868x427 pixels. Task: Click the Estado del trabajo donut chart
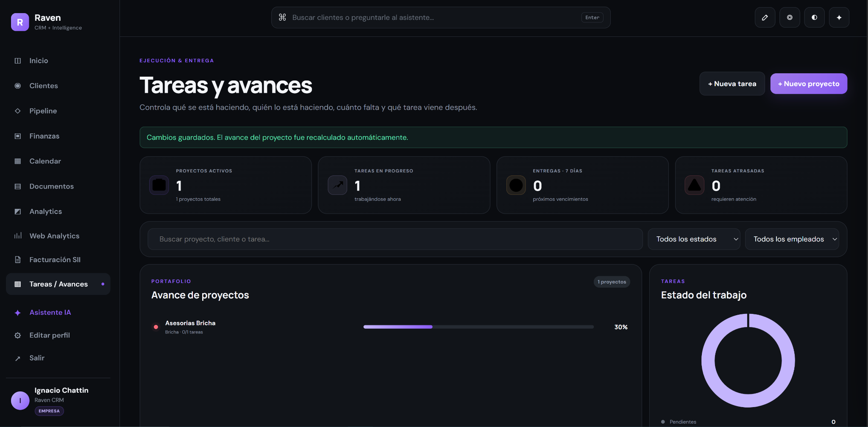point(748,360)
